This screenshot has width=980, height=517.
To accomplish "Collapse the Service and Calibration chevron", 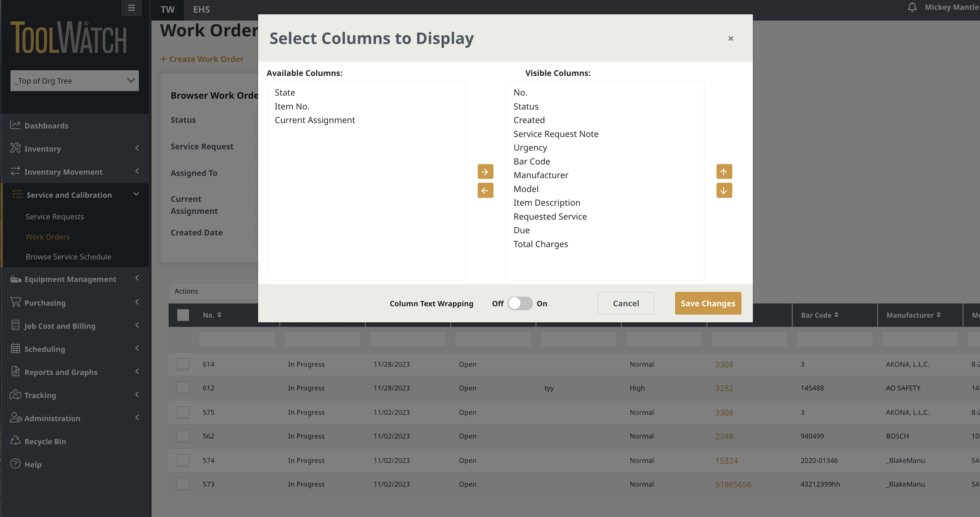I will [136, 194].
